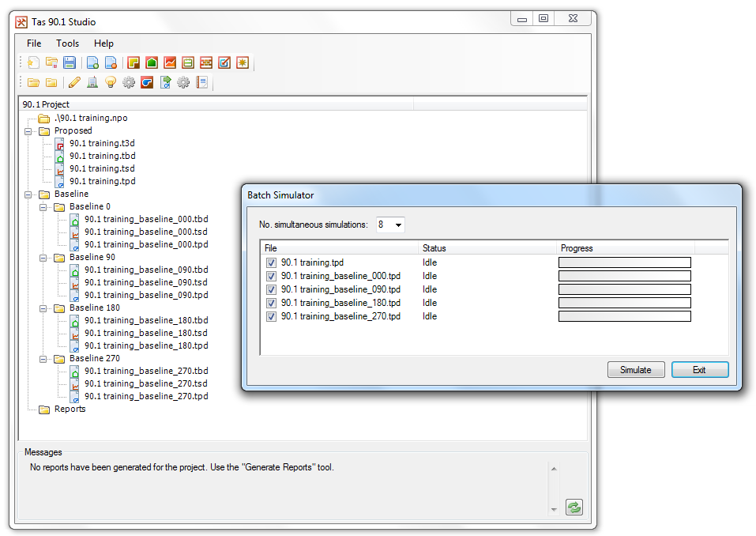756x536 pixels.
Task: Disable the 90.1 training_baseline_270.tpd checkbox
Action: (271, 316)
